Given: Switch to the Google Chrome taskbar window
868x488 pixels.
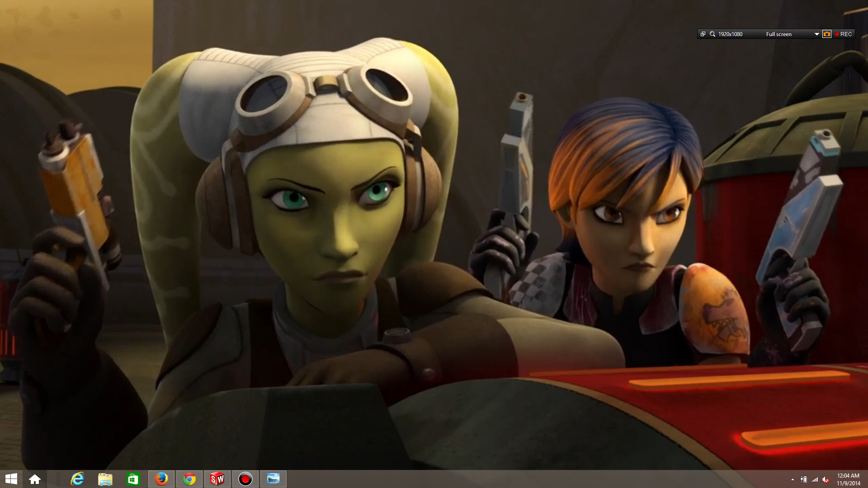Looking at the screenshot, I should click(x=189, y=479).
